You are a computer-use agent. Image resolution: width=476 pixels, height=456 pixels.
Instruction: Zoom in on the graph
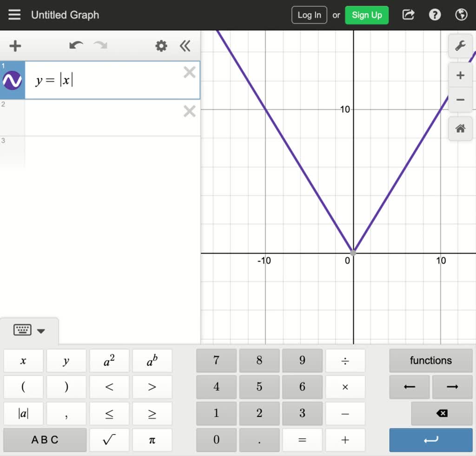(460, 75)
